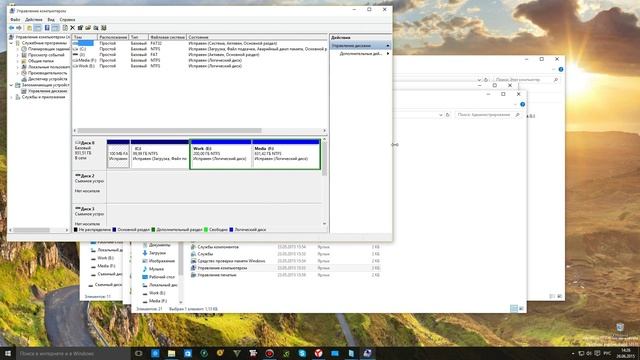Click the Дополнительный раздел legend swatch

tap(153, 230)
